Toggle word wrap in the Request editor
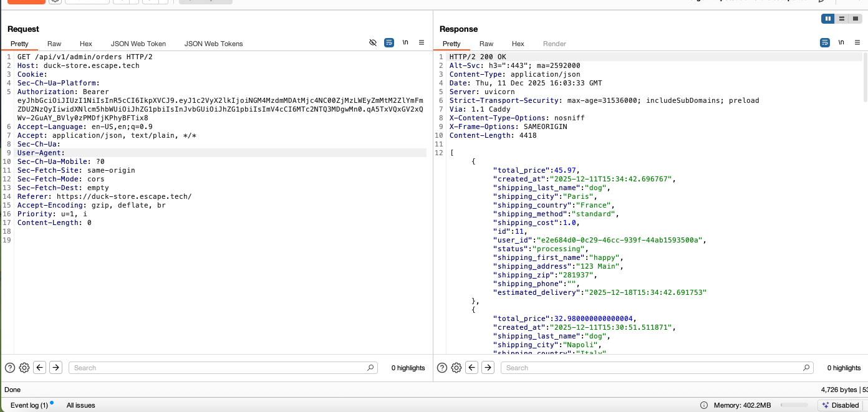The width and height of the screenshot is (868, 412). [x=388, y=42]
